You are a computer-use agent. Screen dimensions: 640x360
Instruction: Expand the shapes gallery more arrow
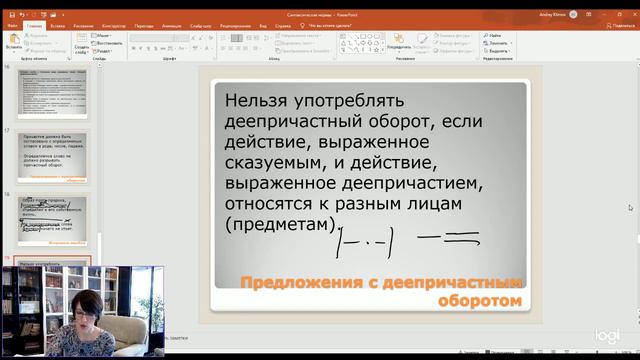tap(383, 50)
